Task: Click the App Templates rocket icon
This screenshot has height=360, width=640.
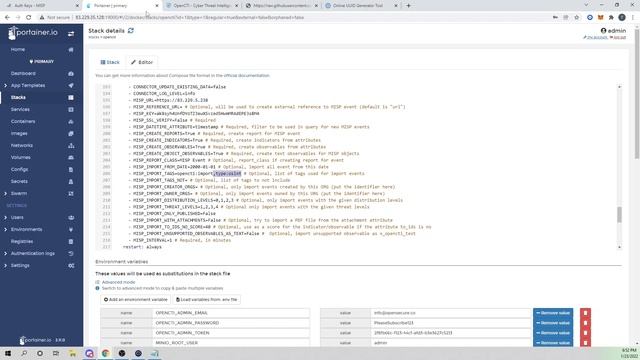Action: (71, 85)
